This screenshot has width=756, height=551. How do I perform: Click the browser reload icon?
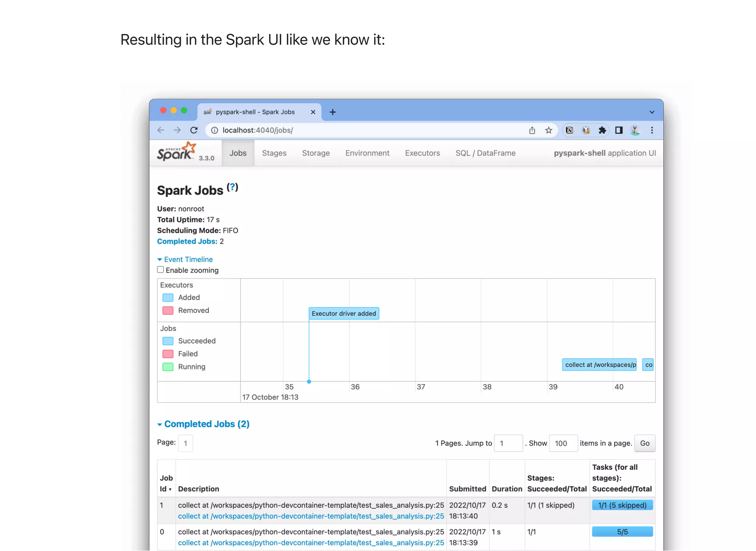coord(194,130)
